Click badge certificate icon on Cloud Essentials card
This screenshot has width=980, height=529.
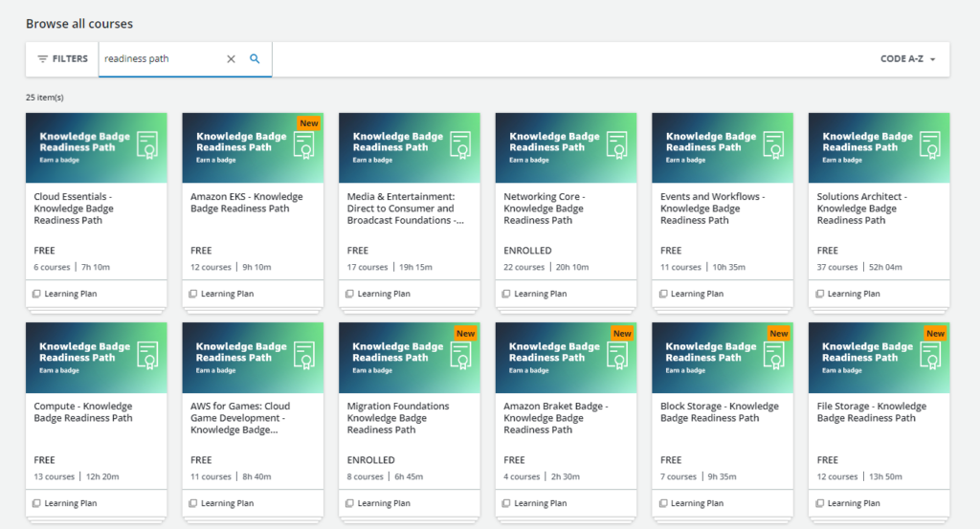pyautogui.click(x=148, y=145)
